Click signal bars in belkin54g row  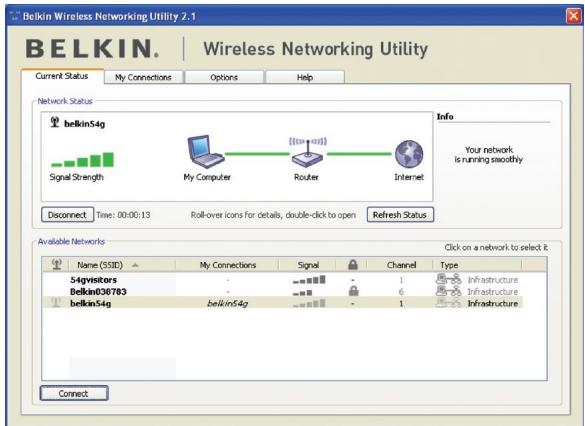click(309, 304)
